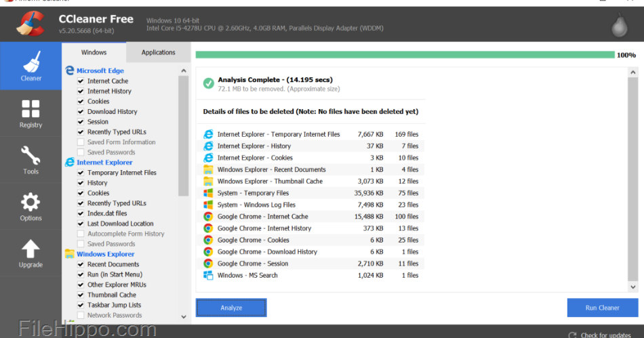644x338 pixels.
Task: Select 'Windows - MS Search' result text
Action: (x=247, y=275)
